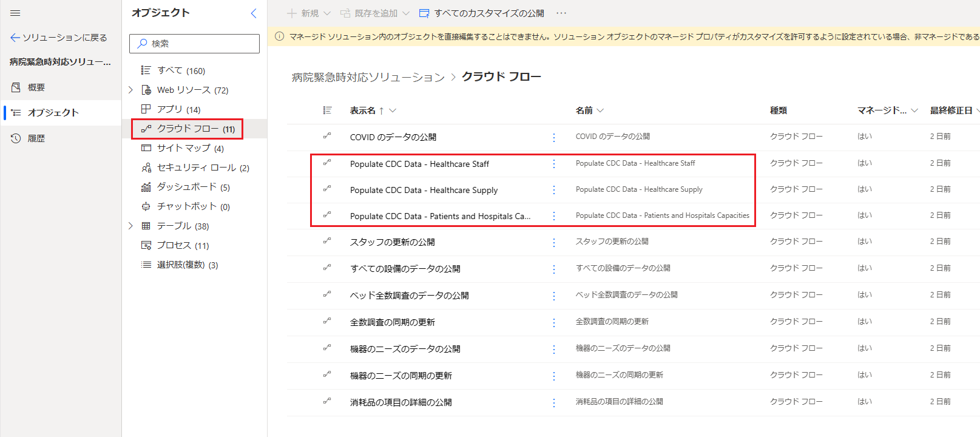The height and width of the screenshot is (437, 980).
Task: Select ダッシュボード (5) item
Action: coord(193,187)
